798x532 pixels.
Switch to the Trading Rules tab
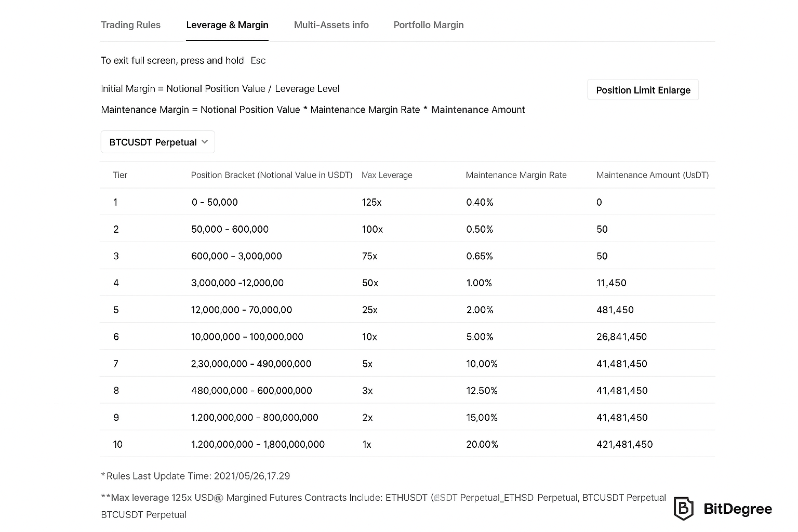click(x=130, y=25)
